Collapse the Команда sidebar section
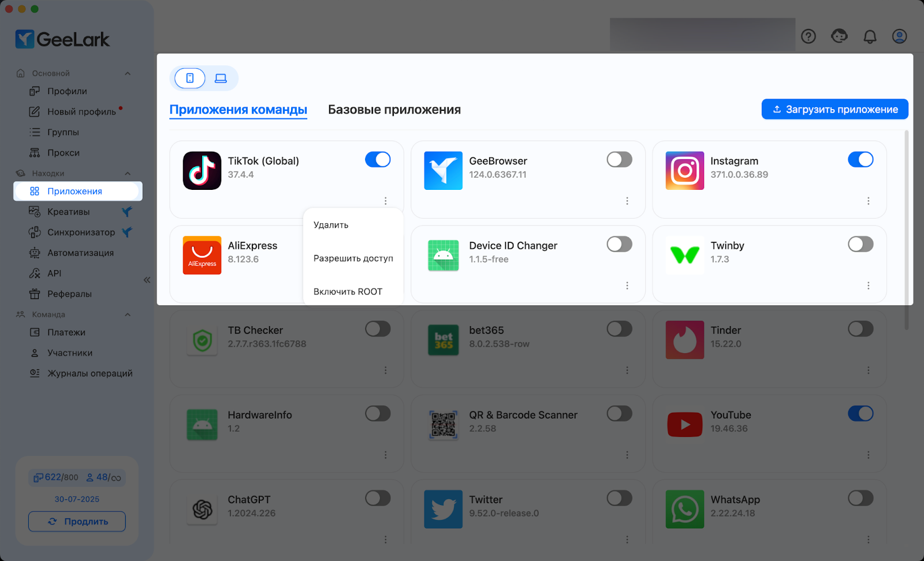The width and height of the screenshot is (924, 561). [x=128, y=315]
